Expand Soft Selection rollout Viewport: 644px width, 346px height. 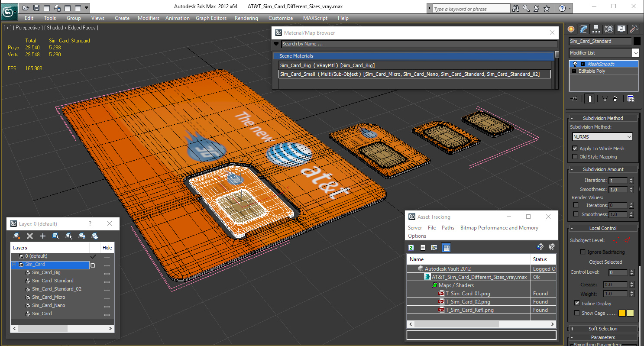tap(602, 329)
